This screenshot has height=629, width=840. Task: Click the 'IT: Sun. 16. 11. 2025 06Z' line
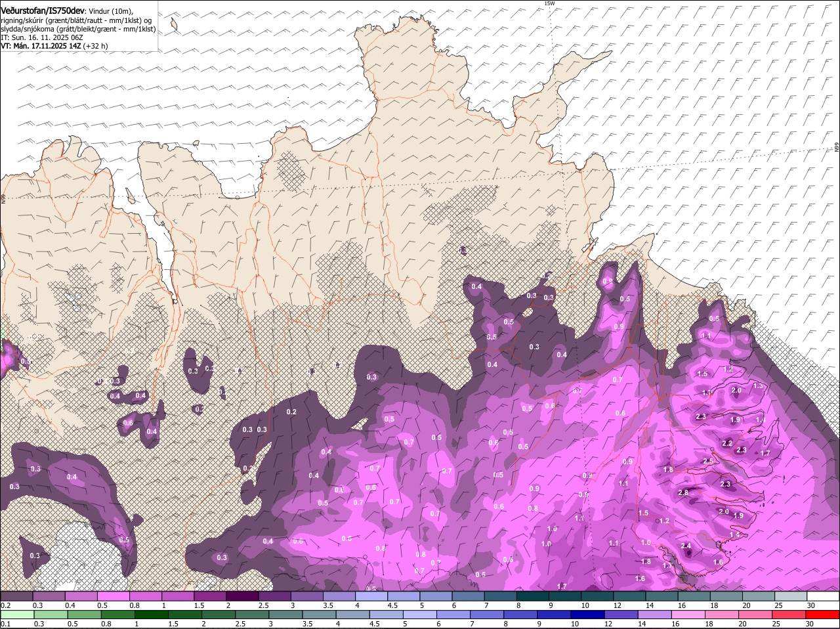point(42,37)
